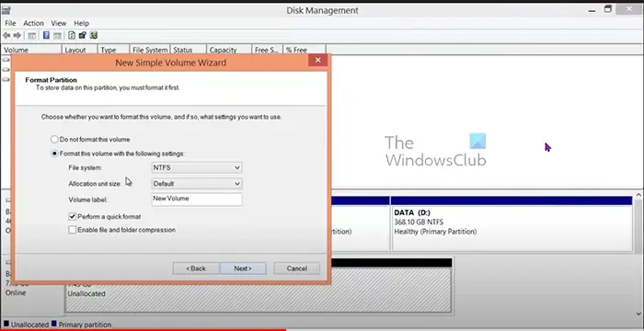The image size is (644, 331).
Task: Minimize the Disk Management window
Action: pyautogui.click(x=592, y=11)
